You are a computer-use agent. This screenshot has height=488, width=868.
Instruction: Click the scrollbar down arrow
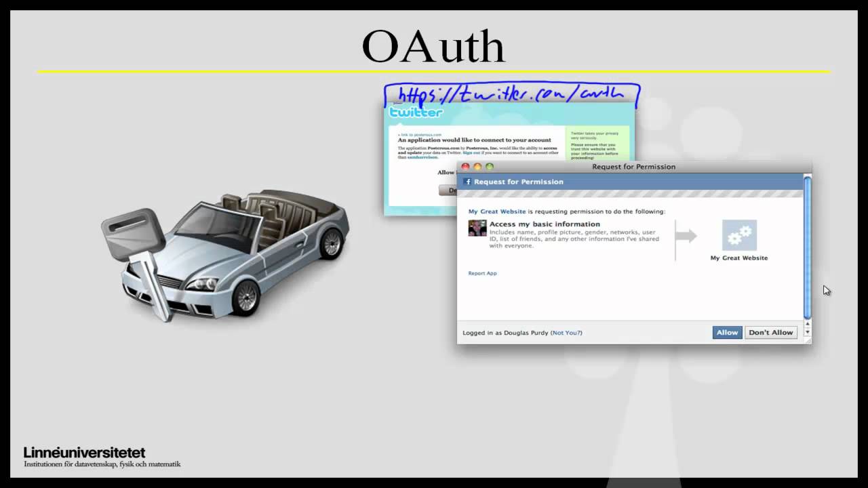click(x=807, y=332)
